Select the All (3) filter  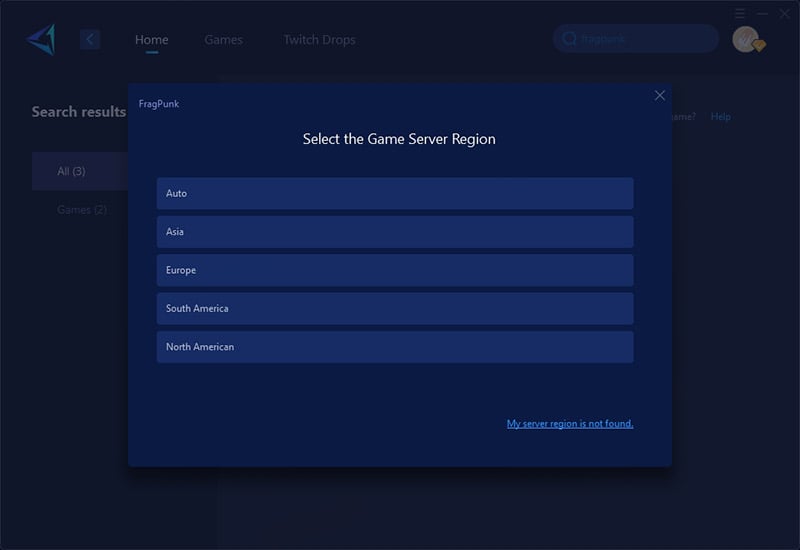[80, 171]
